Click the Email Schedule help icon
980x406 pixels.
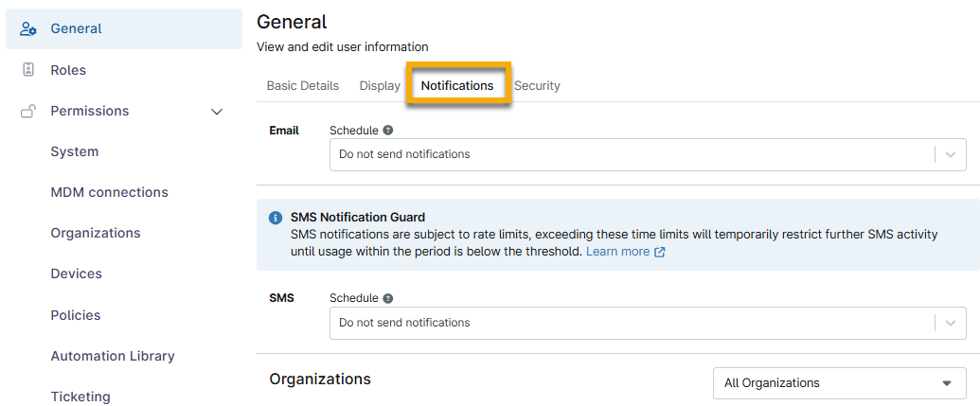point(388,131)
